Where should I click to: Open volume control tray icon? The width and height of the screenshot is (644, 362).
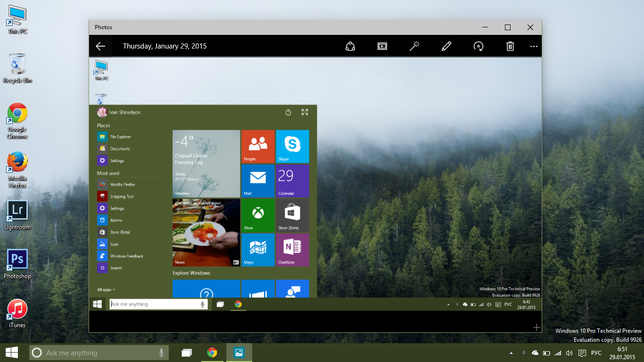[569, 353]
